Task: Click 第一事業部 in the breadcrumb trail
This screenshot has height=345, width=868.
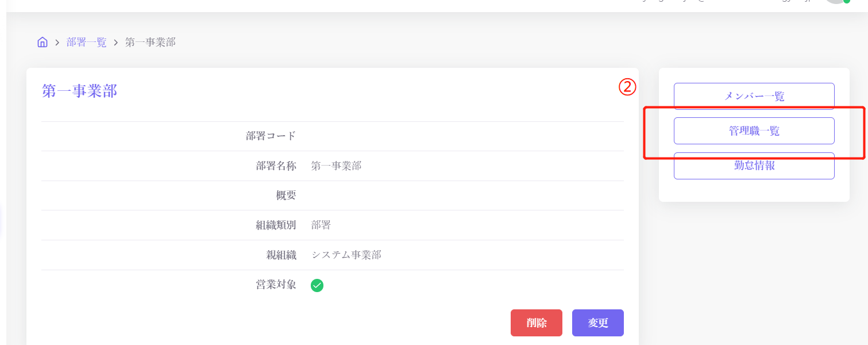Action: click(151, 43)
